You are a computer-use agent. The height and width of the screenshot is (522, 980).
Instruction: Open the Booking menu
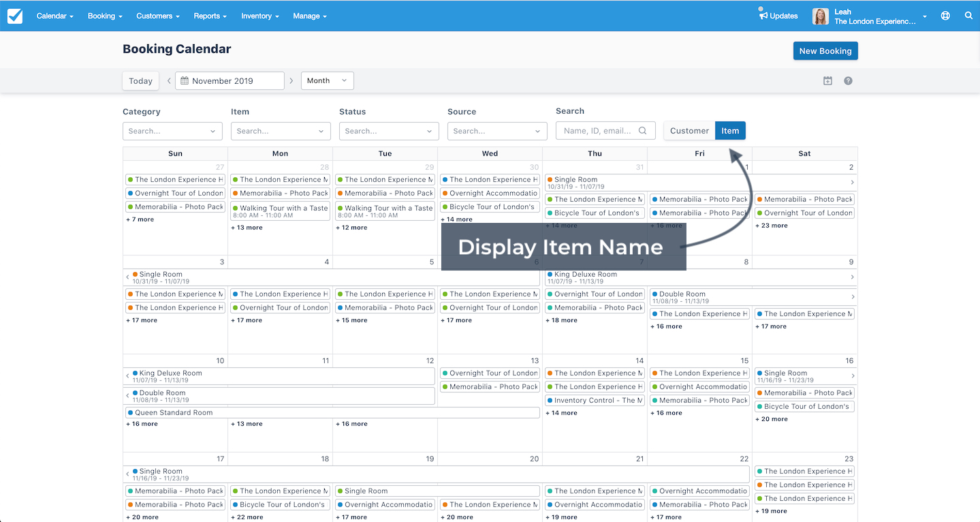point(105,16)
